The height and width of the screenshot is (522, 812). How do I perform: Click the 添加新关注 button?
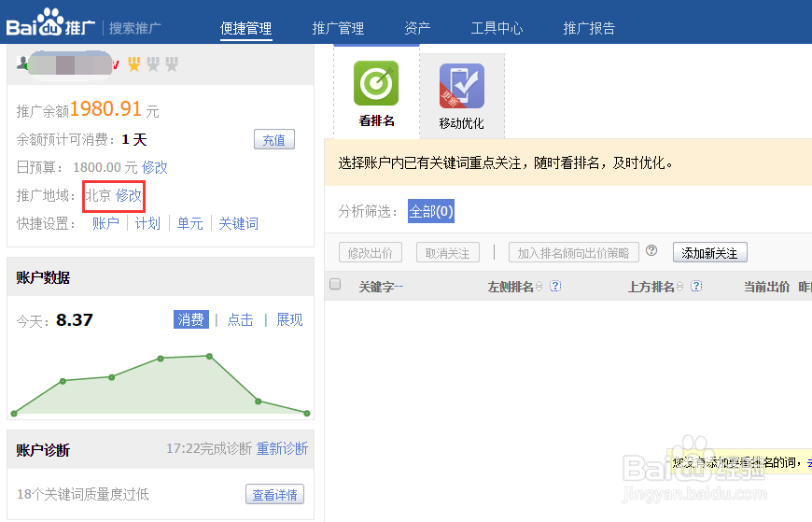coord(709,252)
